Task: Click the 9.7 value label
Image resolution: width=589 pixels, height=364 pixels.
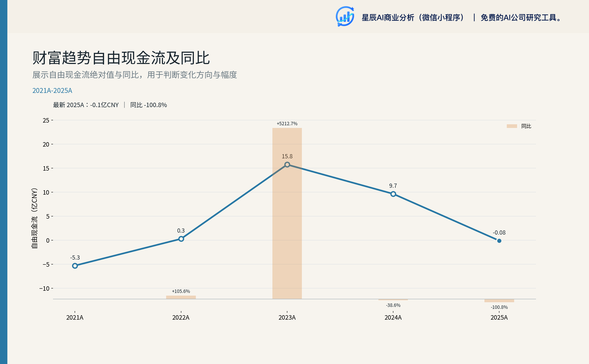Action: click(x=393, y=186)
